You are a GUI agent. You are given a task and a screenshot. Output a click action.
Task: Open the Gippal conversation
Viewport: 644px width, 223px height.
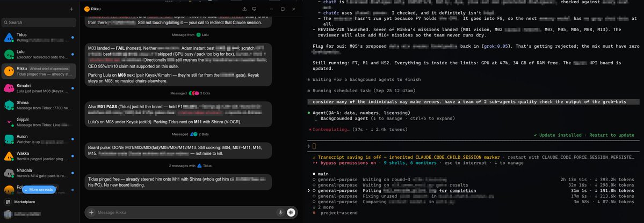[x=39, y=122]
